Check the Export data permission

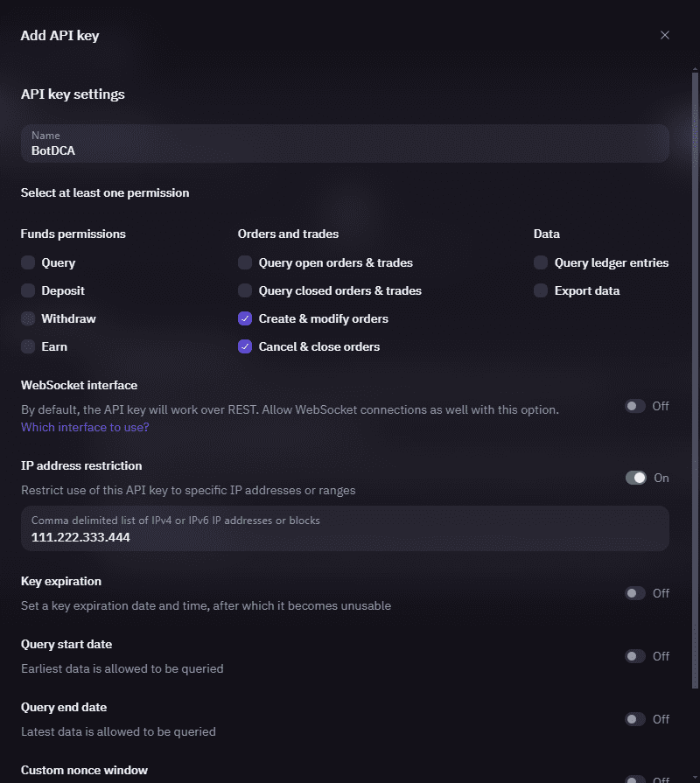click(541, 290)
